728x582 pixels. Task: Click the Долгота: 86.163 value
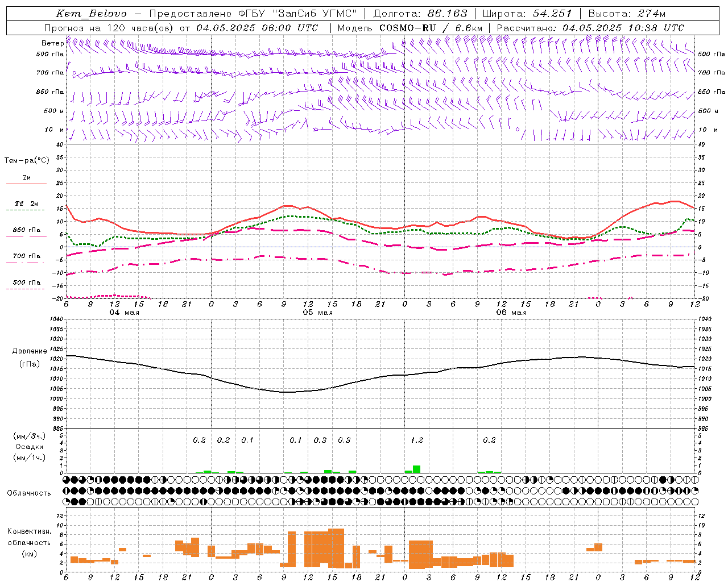420,14
